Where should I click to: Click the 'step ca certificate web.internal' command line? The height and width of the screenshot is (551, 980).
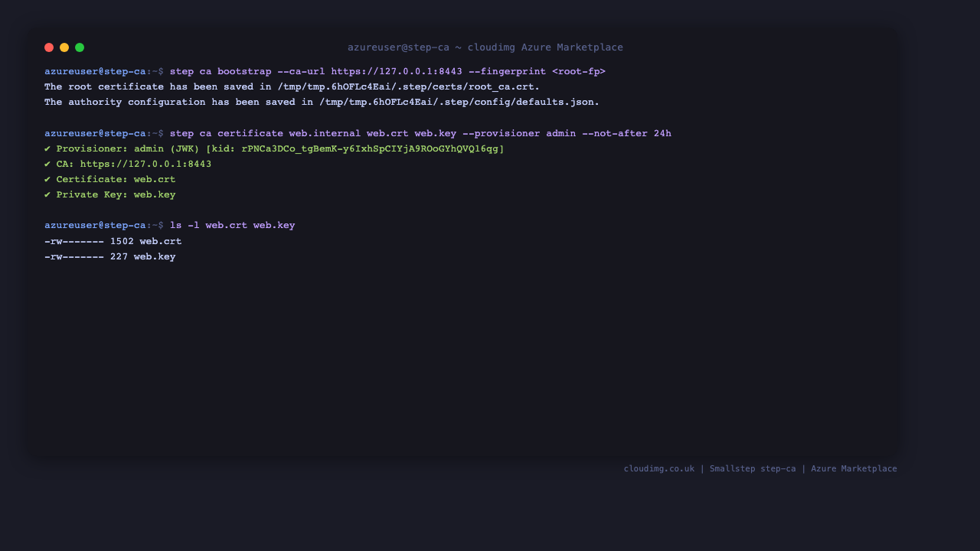[358, 134]
